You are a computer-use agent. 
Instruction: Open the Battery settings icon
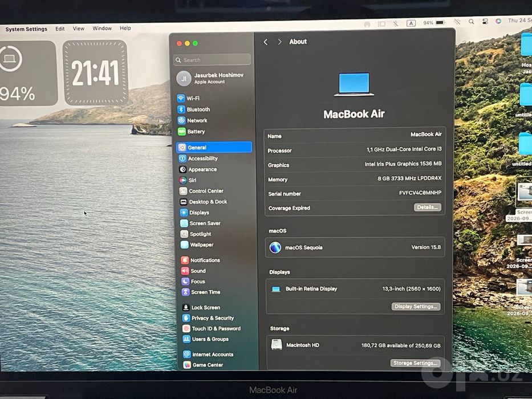tap(182, 131)
